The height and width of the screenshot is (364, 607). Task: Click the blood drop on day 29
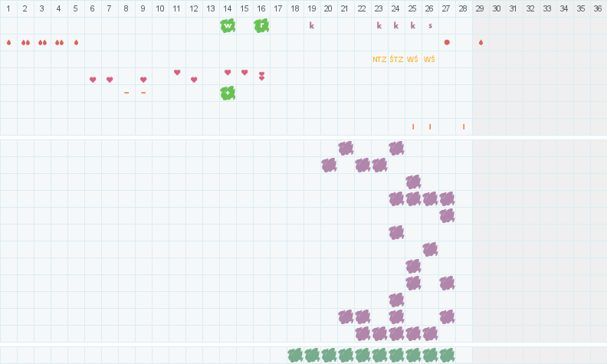[481, 42]
